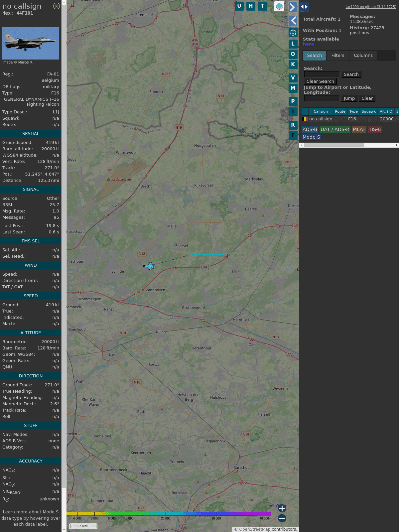The width and height of the screenshot is (399, 532).
Task: Toggle the L map option
Action: [x=293, y=44]
